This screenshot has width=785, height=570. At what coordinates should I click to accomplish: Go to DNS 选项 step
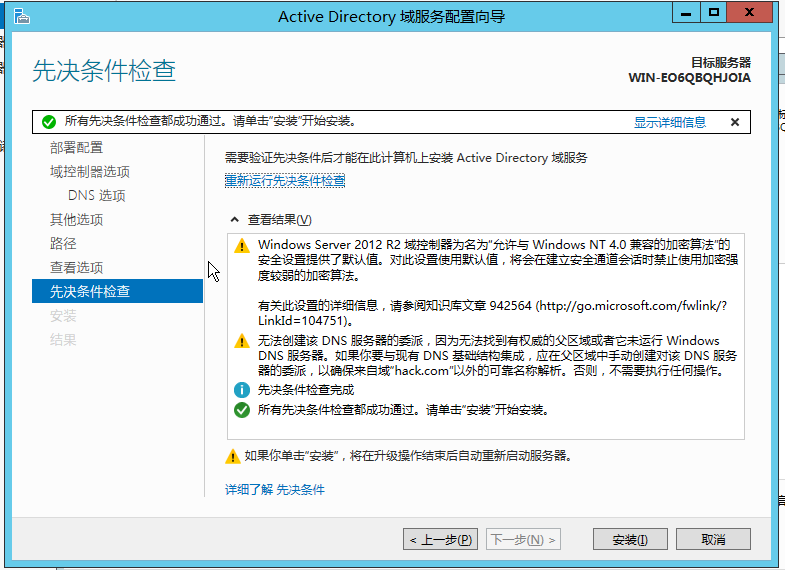97,196
